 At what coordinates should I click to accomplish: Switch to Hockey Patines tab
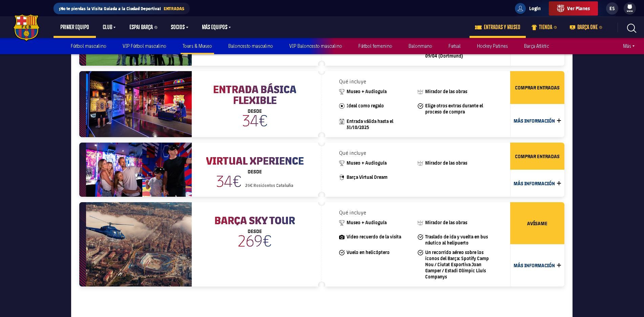click(492, 46)
